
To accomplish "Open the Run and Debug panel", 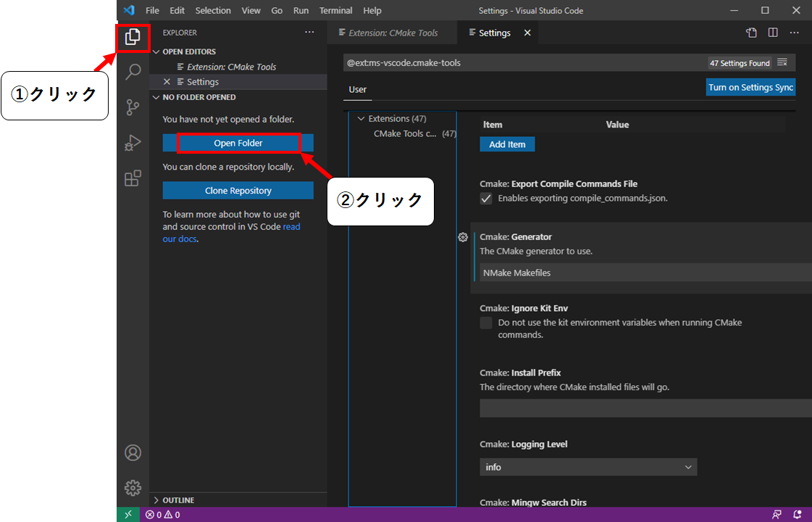I will point(133,142).
